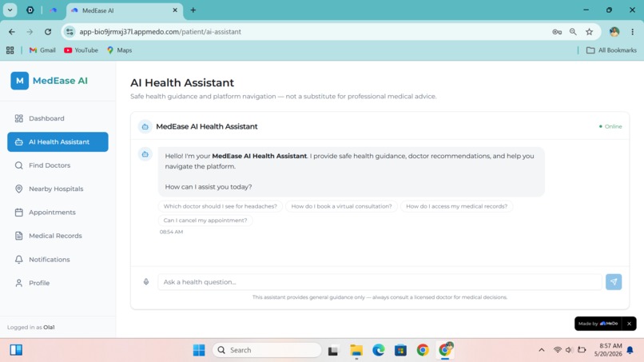Click the volume speaker icon in system tray
The width and height of the screenshot is (644, 362).
point(569,350)
